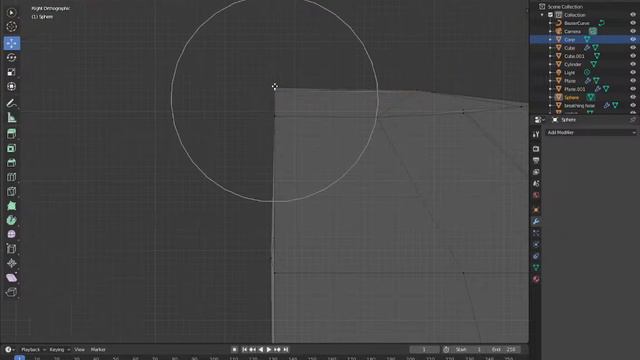The image size is (640, 360).
Task: Open the Object properties tab
Action: [536, 210]
